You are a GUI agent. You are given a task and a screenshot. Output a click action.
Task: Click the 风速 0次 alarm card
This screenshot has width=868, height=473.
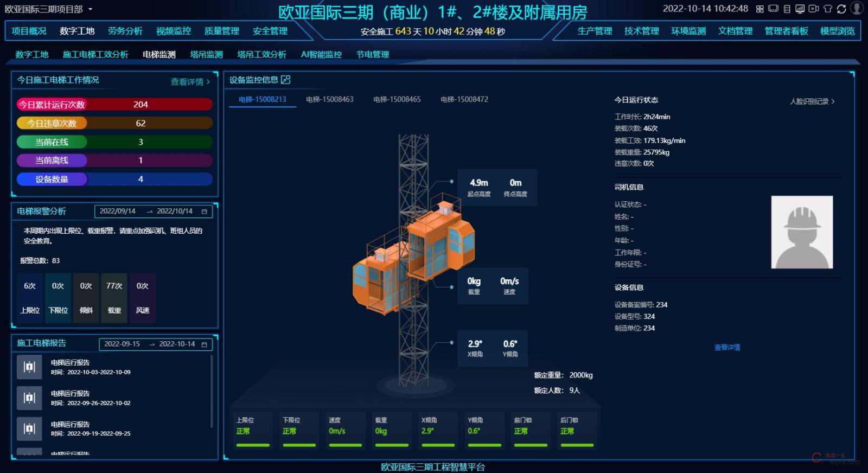143,298
